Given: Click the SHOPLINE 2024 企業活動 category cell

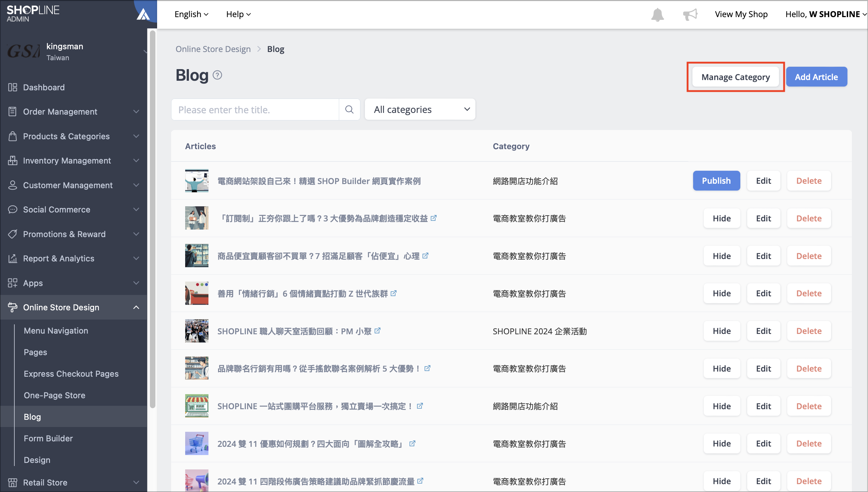Looking at the screenshot, I should point(540,331).
